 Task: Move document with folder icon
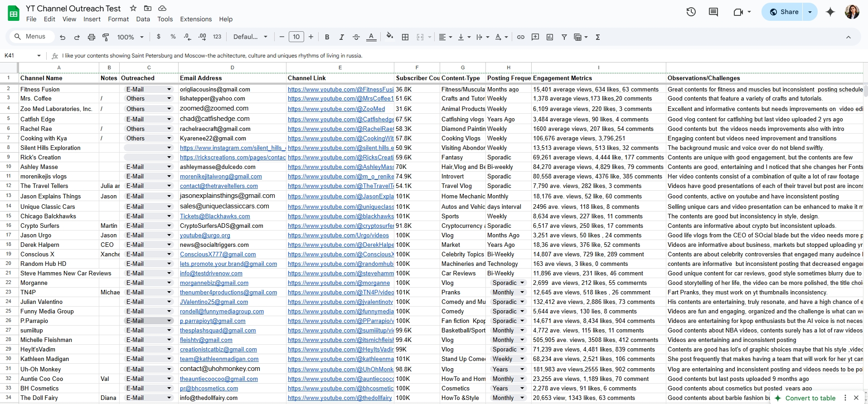tap(148, 8)
